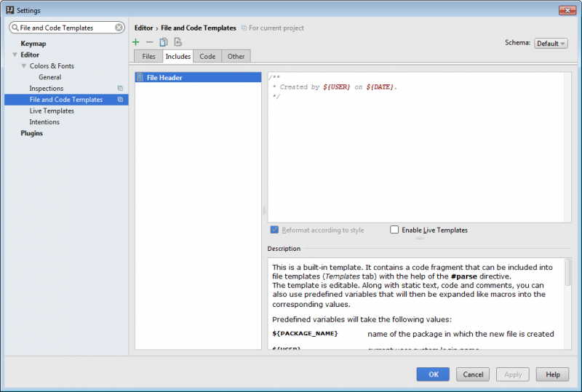Toggle Reformat according to style checkbox
The height and width of the screenshot is (392, 582).
[274, 230]
